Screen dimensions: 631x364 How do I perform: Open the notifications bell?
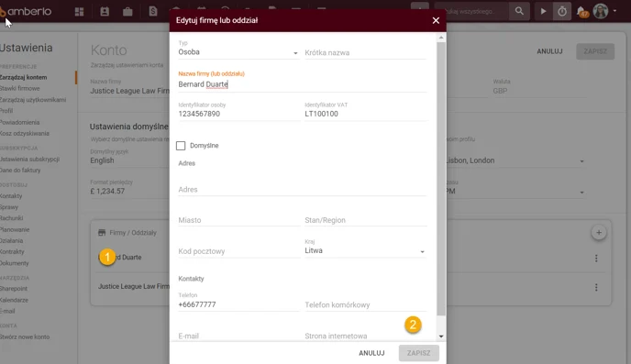coord(581,11)
